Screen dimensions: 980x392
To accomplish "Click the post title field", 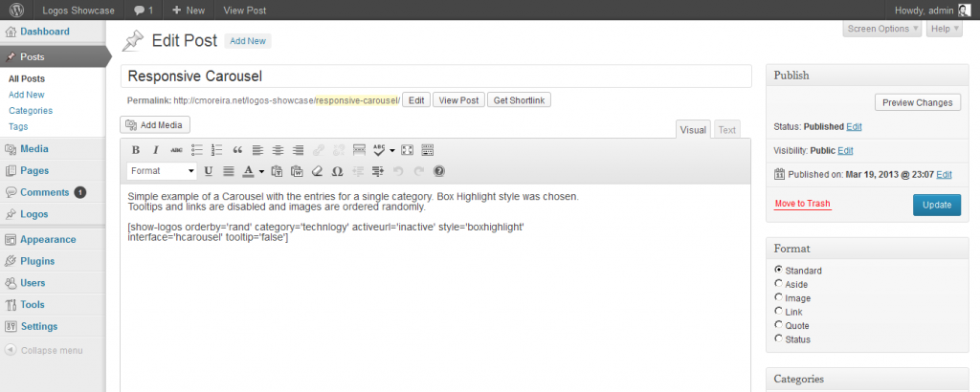I will point(435,76).
